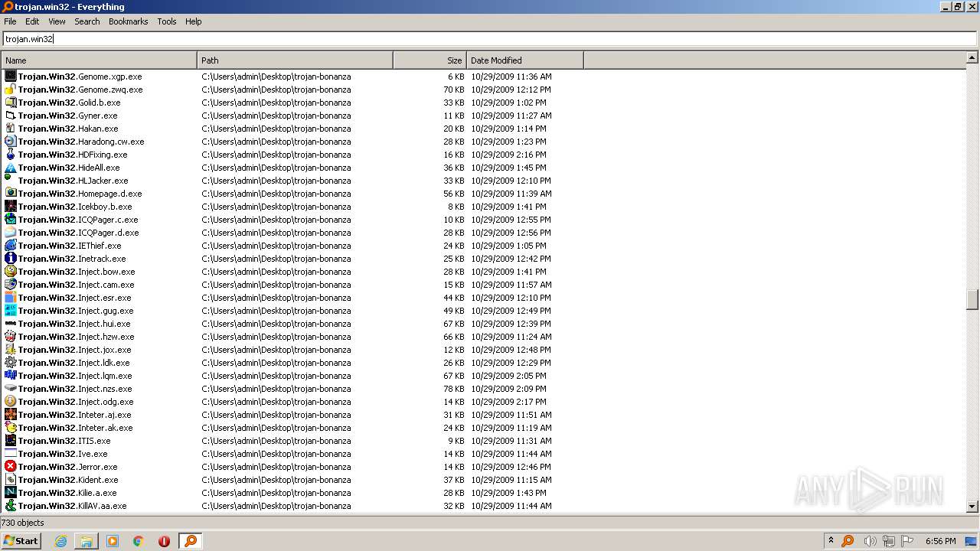Sort results by Size column header

pos(430,60)
